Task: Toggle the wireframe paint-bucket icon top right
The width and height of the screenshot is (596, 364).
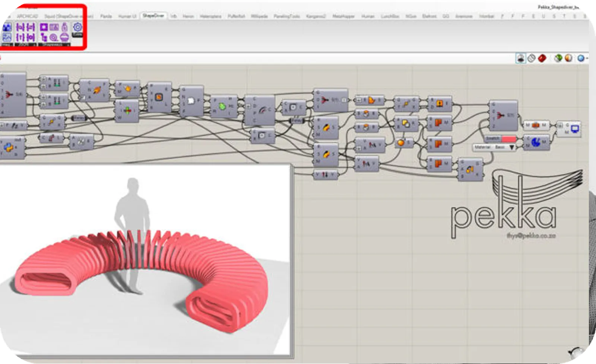Action: (x=531, y=58)
